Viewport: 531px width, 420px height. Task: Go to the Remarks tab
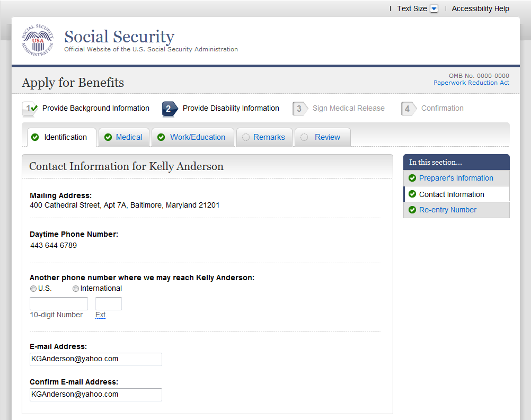269,137
